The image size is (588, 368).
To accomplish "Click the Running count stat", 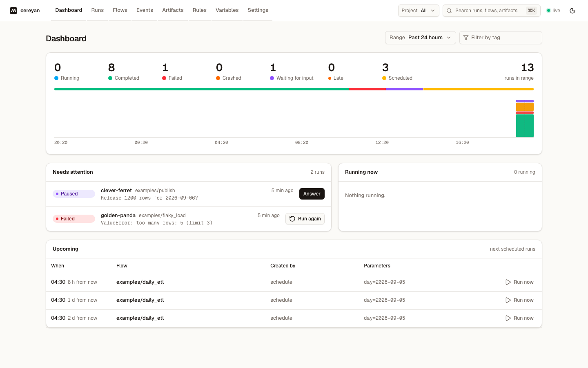I will [67, 71].
